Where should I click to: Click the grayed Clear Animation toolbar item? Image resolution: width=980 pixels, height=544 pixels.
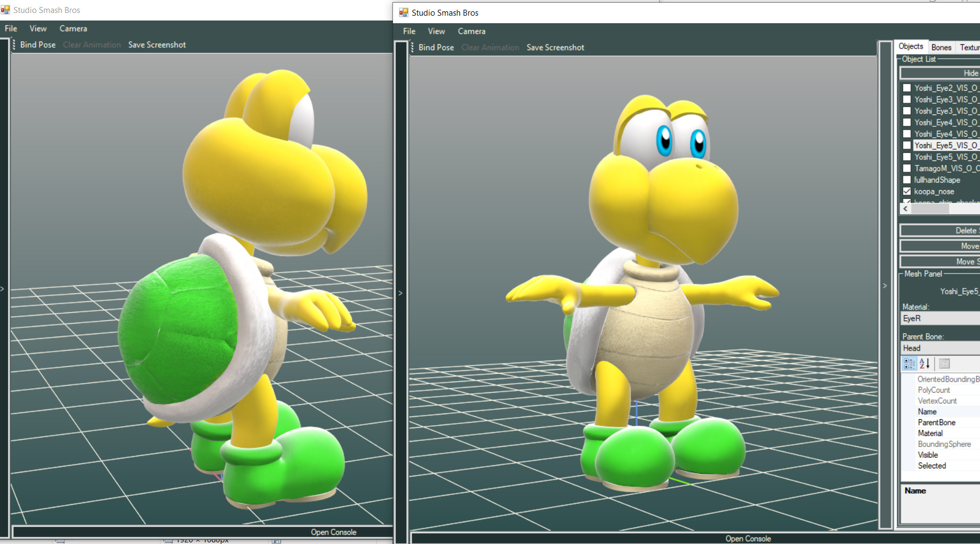tap(490, 48)
